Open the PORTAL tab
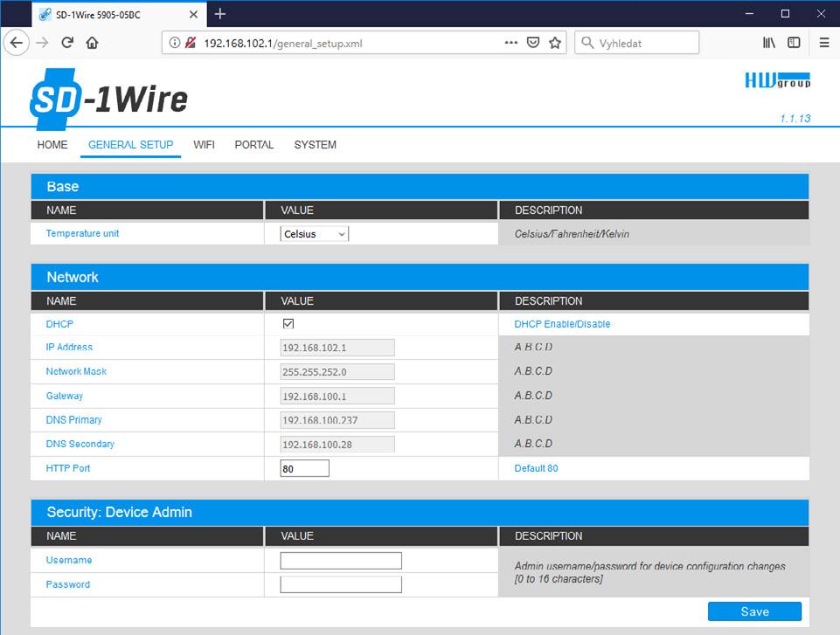Viewport: 840px width, 635px height. click(x=254, y=145)
